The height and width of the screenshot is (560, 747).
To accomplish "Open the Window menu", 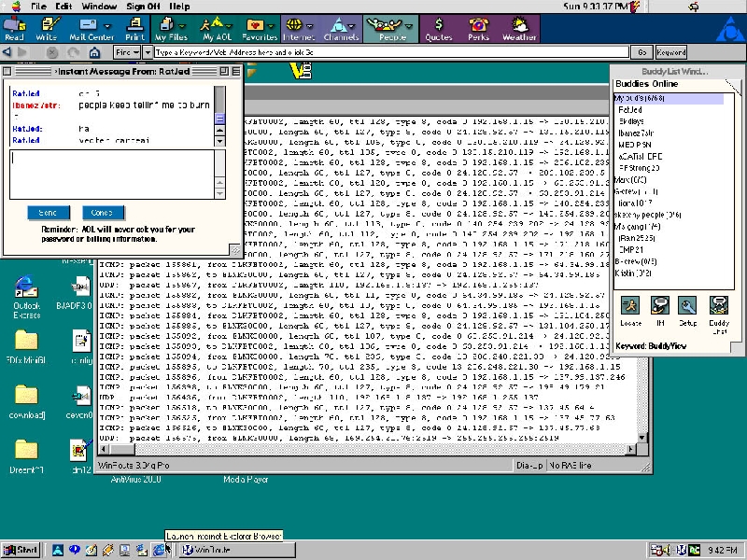I will coord(99,7).
